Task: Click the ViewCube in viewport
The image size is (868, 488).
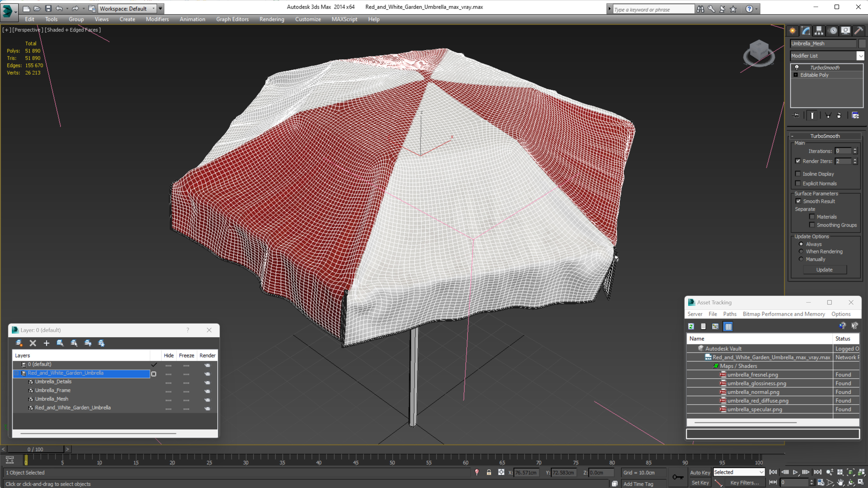Action: (759, 53)
